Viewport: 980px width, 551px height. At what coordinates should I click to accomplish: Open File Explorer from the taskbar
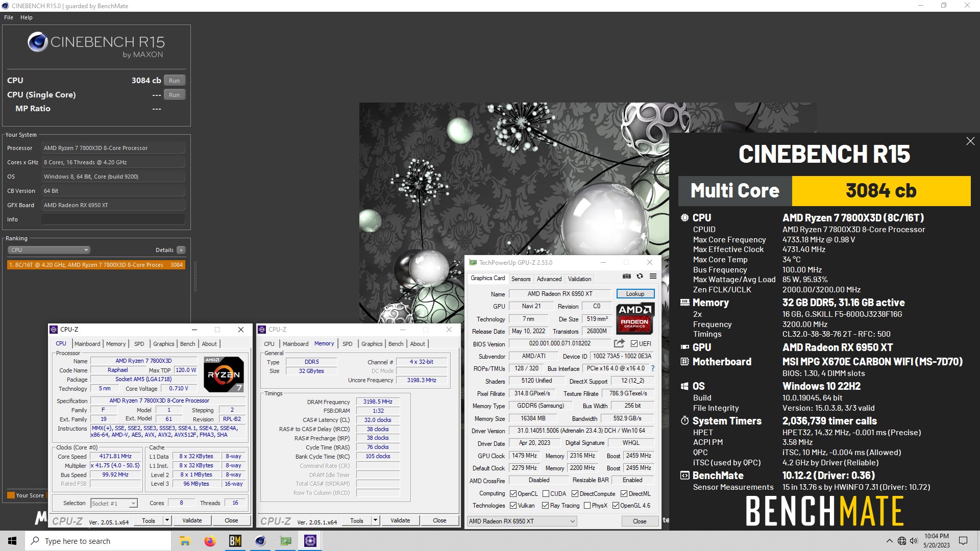point(185,541)
